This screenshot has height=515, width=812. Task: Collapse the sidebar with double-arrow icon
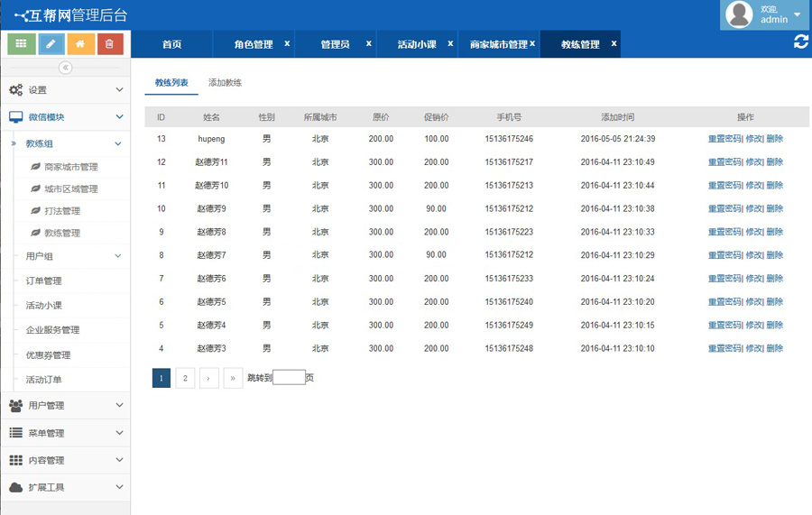tap(65, 68)
